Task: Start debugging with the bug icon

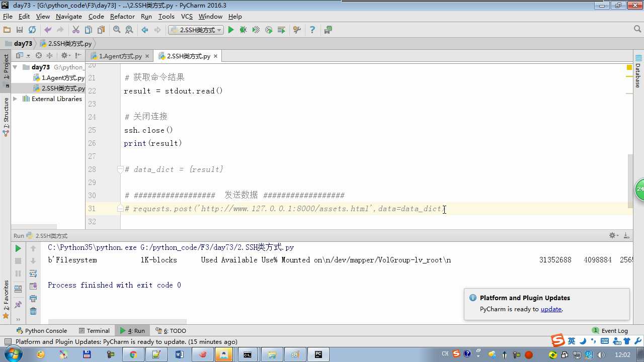Action: [x=244, y=30]
